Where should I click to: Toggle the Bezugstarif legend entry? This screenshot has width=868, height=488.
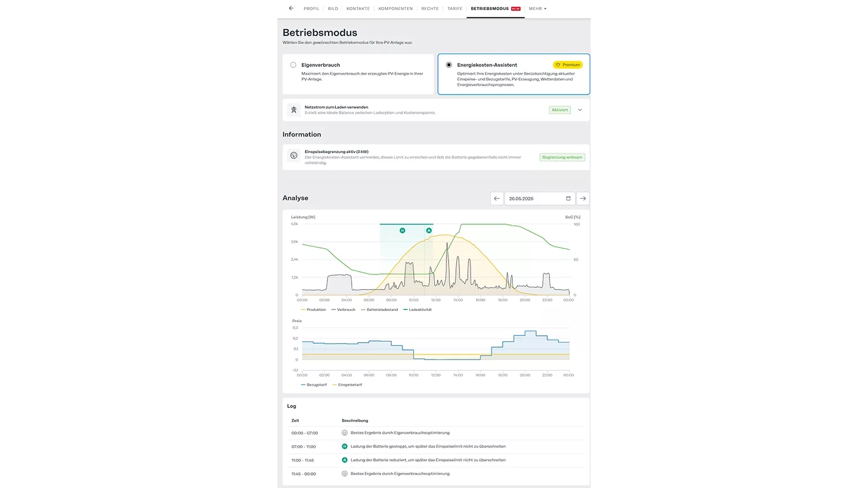click(x=314, y=385)
